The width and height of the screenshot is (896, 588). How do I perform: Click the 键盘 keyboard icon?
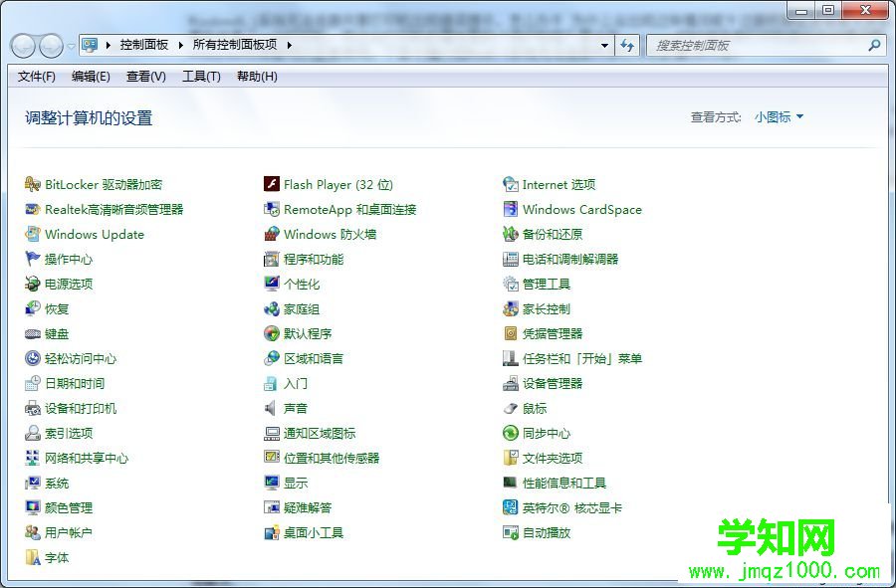[33, 334]
